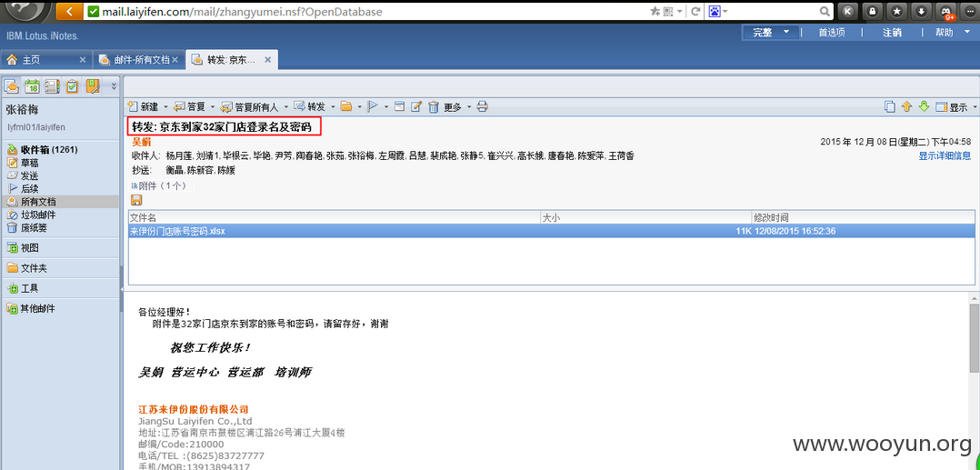Click the 更多 toolbar button
The height and width of the screenshot is (470, 980).
(453, 107)
